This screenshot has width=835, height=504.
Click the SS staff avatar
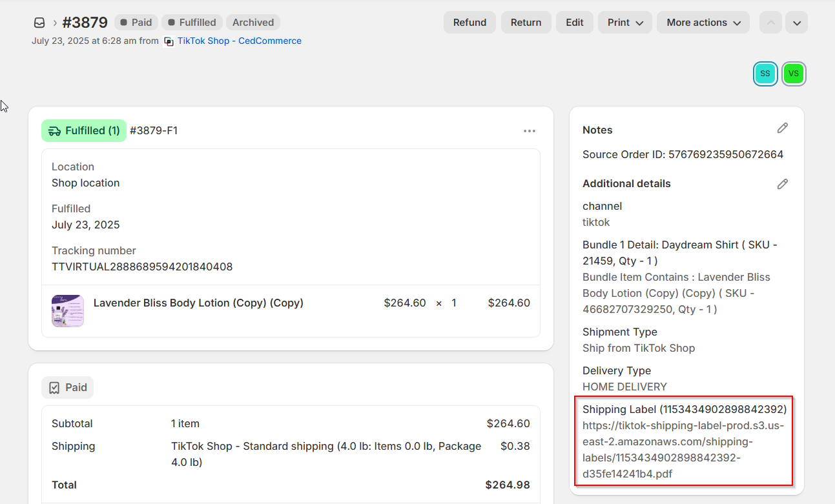tap(765, 74)
